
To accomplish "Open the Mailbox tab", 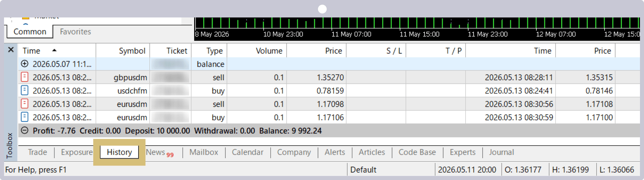I will 204,152.
